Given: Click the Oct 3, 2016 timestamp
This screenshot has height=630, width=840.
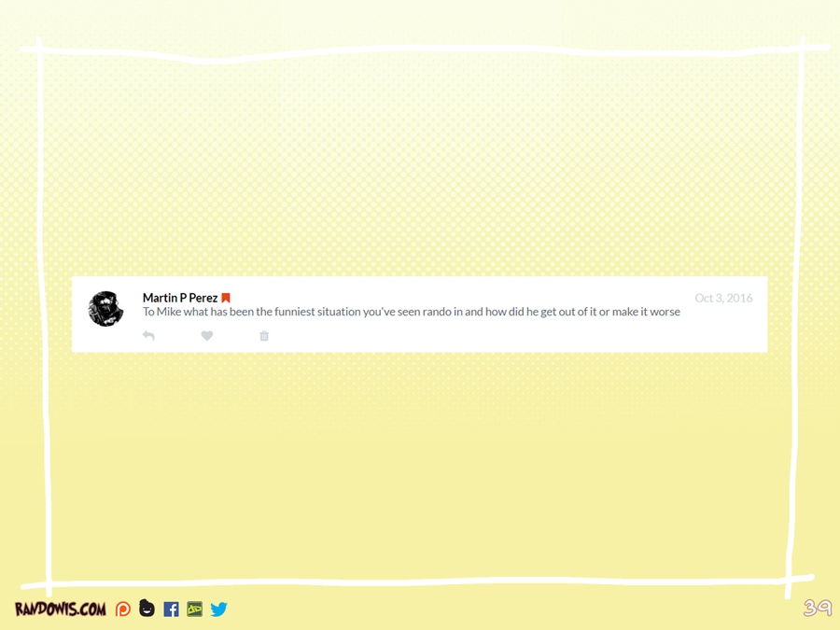Looking at the screenshot, I should (x=723, y=298).
